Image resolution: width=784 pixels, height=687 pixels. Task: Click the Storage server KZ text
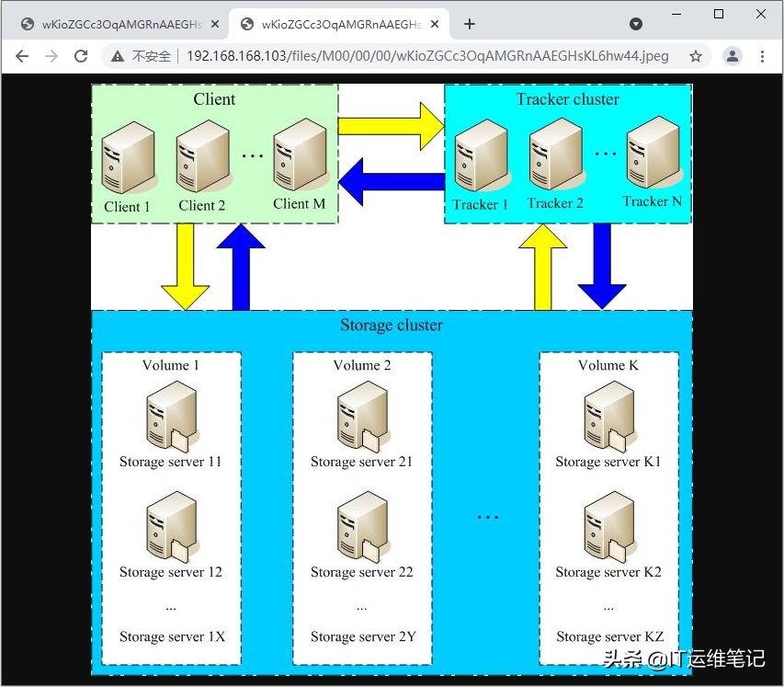610,636
